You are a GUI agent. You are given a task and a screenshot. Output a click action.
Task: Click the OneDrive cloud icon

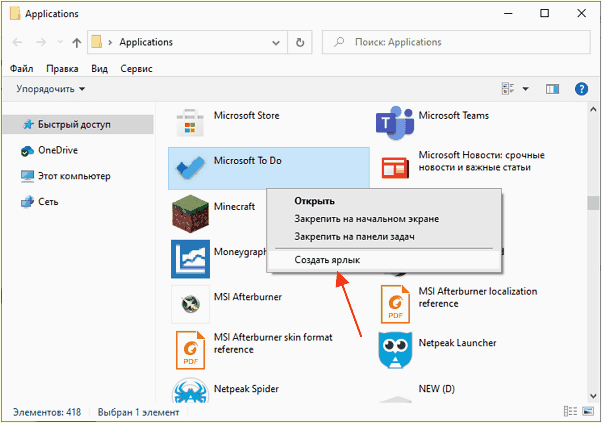[27, 150]
